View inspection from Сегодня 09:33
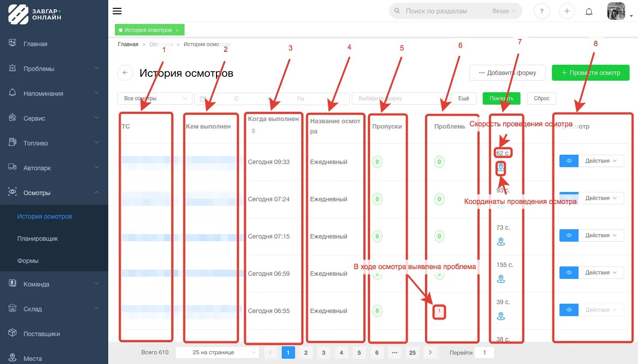This screenshot has height=364, width=638. click(569, 161)
